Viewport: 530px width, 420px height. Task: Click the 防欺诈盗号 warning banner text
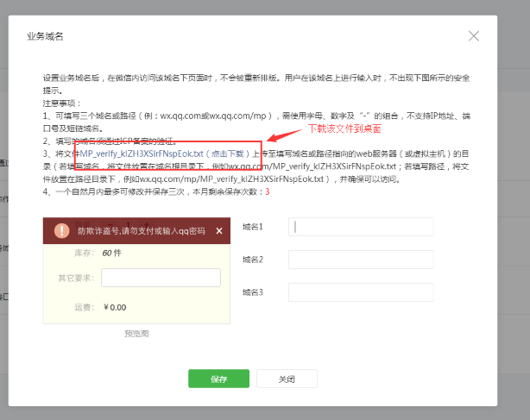[x=141, y=231]
